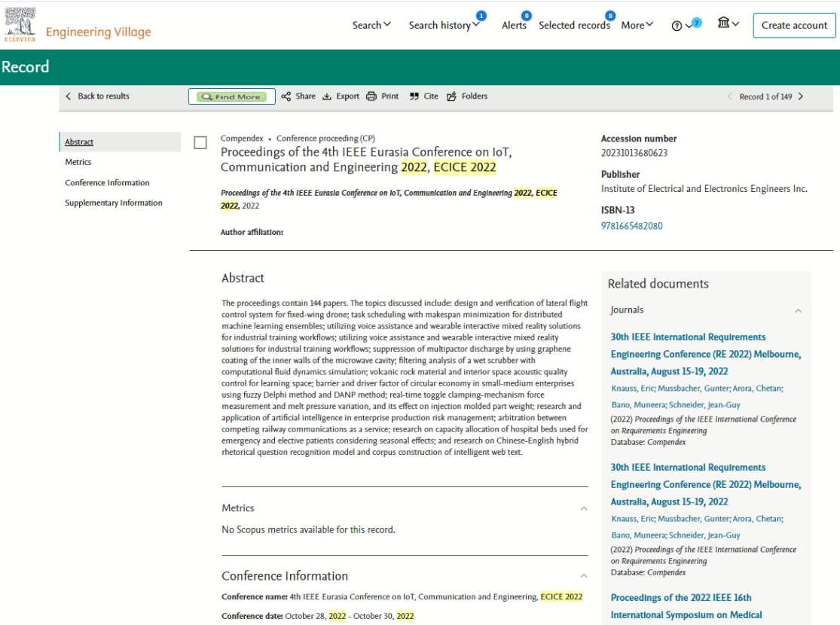Open the Alerts menu item
Screen dimensions: 840x625
514,25
